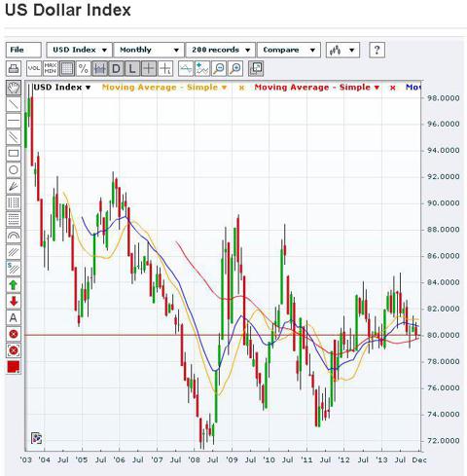The width and height of the screenshot is (467, 476).
Task: Click the zoom out magnifier icon
Action: [x=219, y=68]
